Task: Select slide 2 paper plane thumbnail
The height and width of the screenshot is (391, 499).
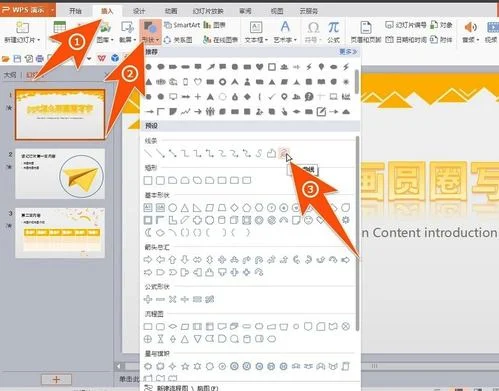Action: [60, 174]
